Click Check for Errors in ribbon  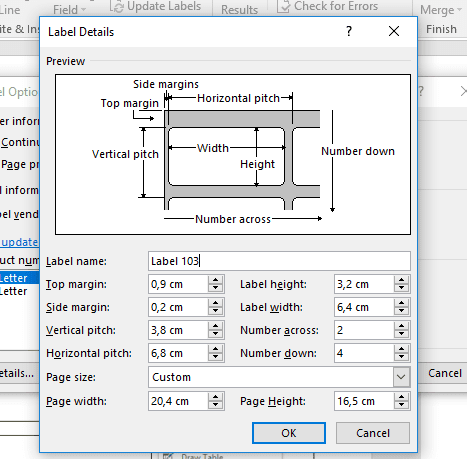tap(328, 6)
